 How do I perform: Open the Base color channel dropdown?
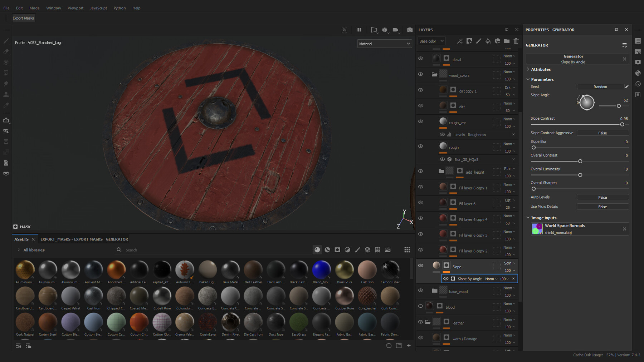pyautogui.click(x=431, y=41)
